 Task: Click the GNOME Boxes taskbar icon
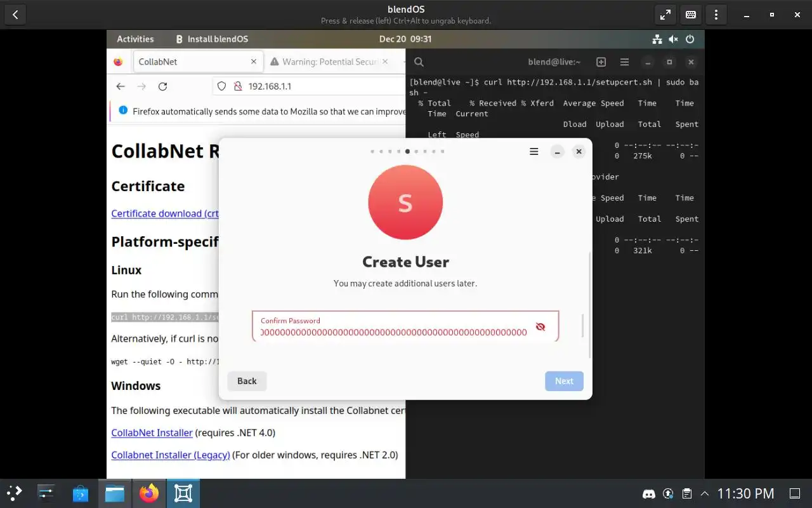tap(183, 493)
